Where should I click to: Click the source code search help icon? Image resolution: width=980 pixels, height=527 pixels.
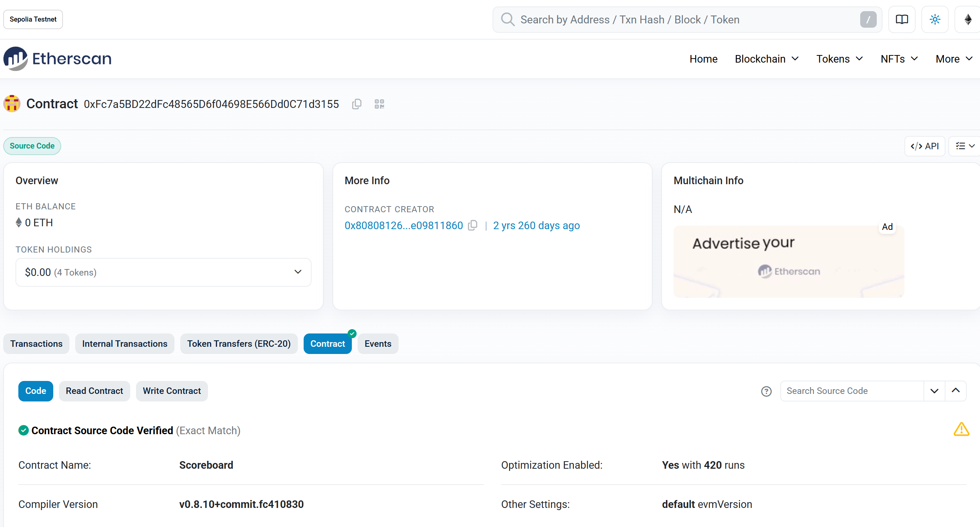pyautogui.click(x=766, y=391)
